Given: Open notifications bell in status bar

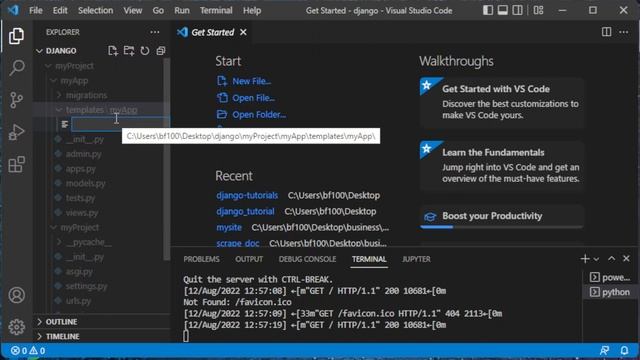Looking at the screenshot, I should pyautogui.click(x=624, y=351).
